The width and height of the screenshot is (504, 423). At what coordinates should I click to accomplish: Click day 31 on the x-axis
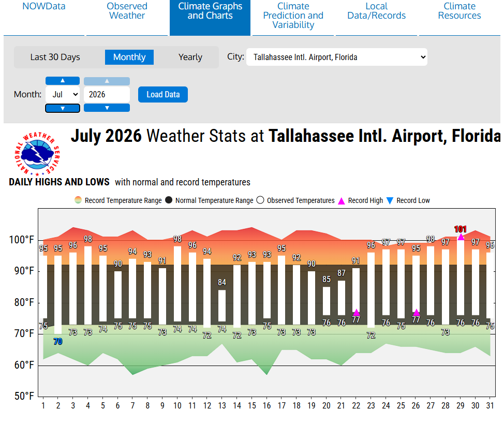click(490, 405)
